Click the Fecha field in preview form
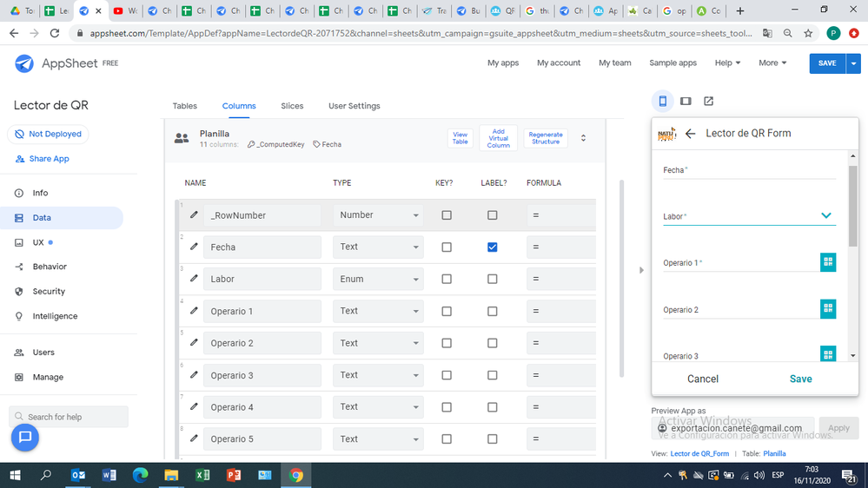The height and width of the screenshot is (488, 868). (x=749, y=170)
